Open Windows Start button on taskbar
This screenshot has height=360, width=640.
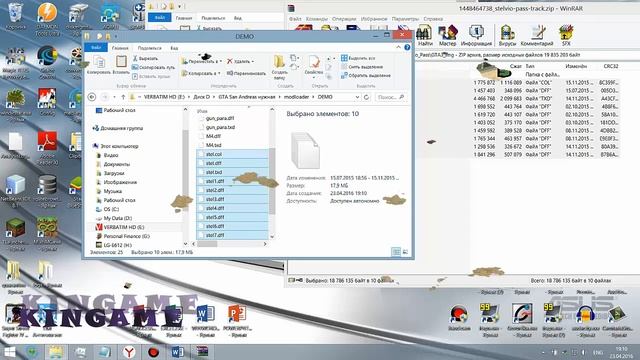[9, 352]
